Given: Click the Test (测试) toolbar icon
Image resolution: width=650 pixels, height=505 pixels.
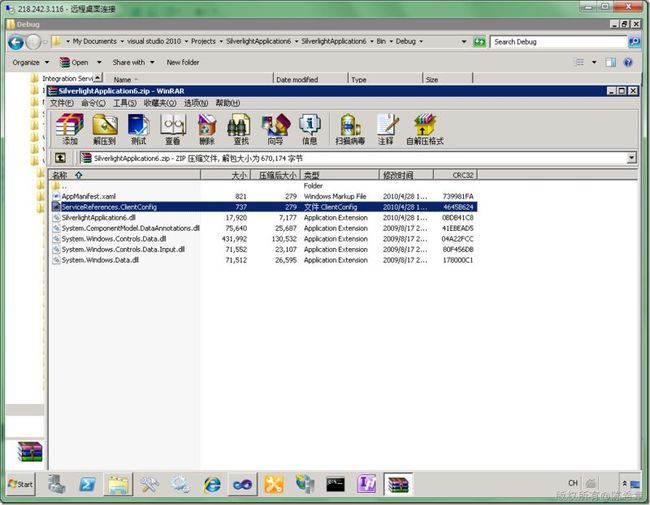Looking at the screenshot, I should [x=138, y=129].
